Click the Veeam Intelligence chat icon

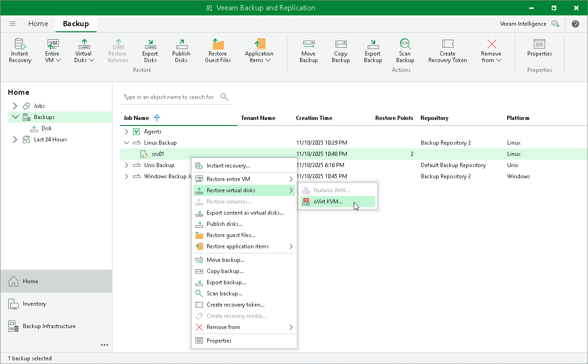(x=555, y=23)
